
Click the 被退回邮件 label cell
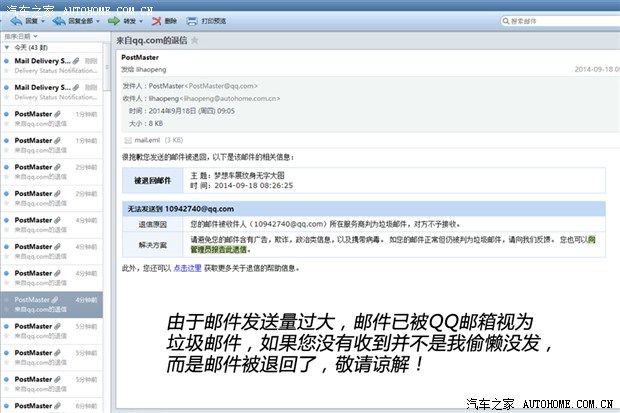point(153,181)
